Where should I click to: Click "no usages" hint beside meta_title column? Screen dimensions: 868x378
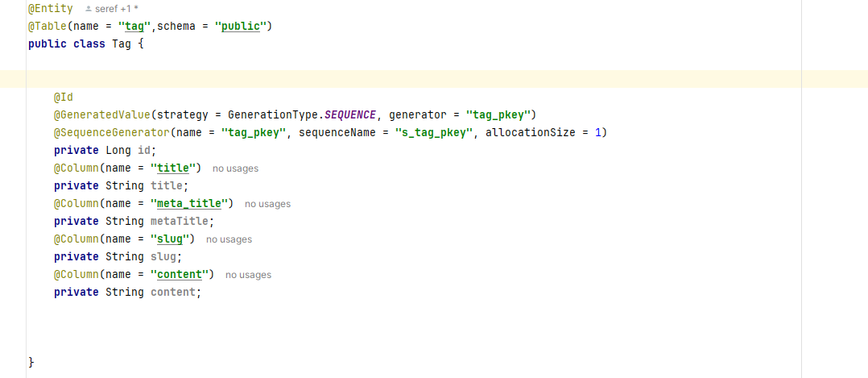click(267, 204)
